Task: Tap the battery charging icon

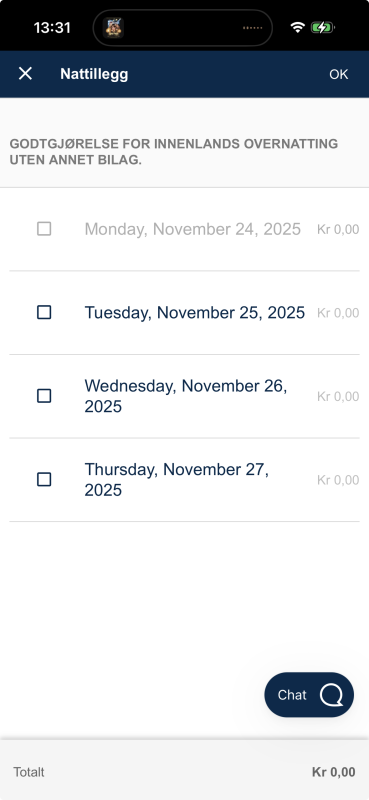Action: point(323,28)
